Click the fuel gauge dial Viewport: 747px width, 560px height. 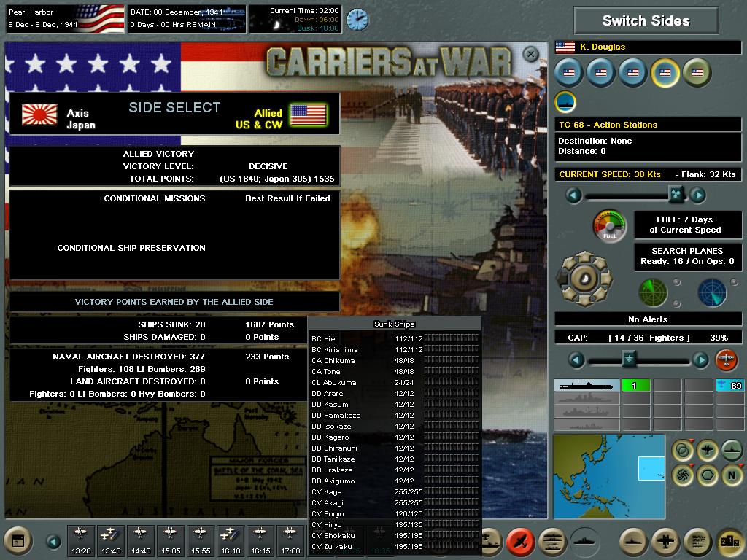click(x=609, y=226)
